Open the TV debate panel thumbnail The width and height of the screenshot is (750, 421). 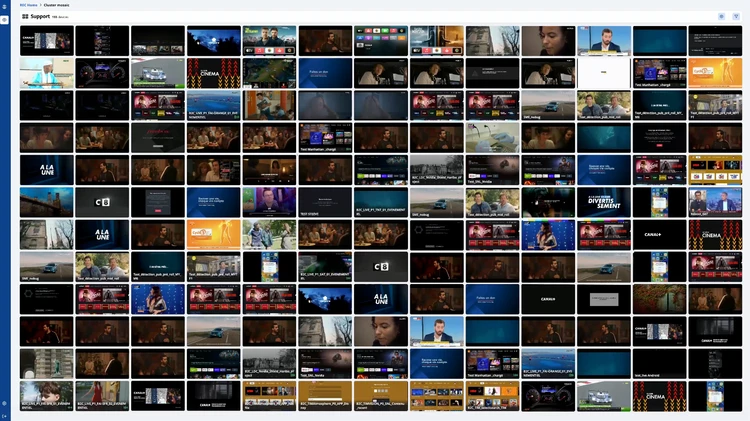click(x=715, y=202)
